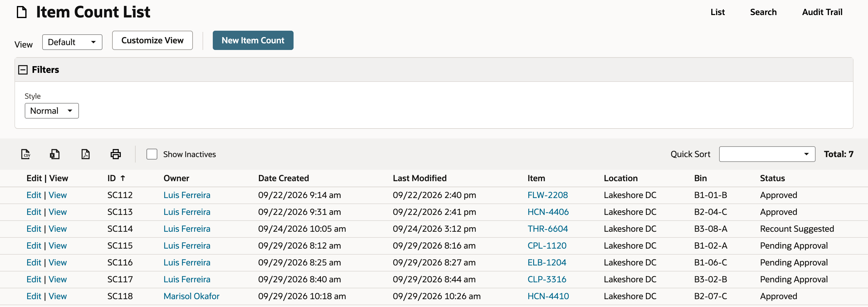The image size is (868, 307).
Task: Sort by Last Modified column header
Action: [420, 178]
